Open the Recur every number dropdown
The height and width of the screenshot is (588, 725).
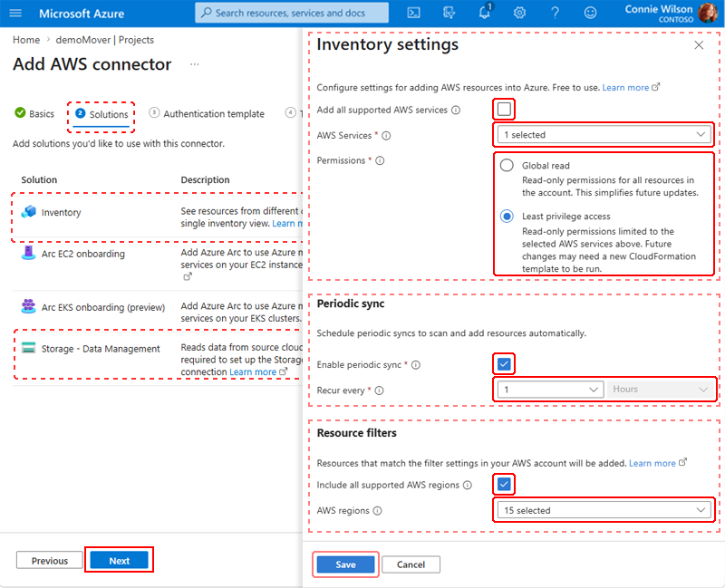point(550,390)
